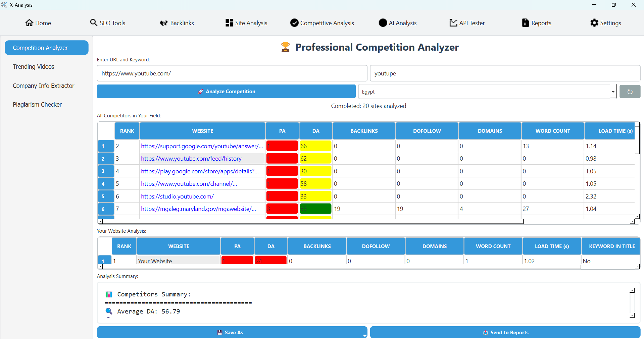Viewport: 644px width, 339px height.
Task: Click the Send to Reports button
Action: click(x=505, y=332)
